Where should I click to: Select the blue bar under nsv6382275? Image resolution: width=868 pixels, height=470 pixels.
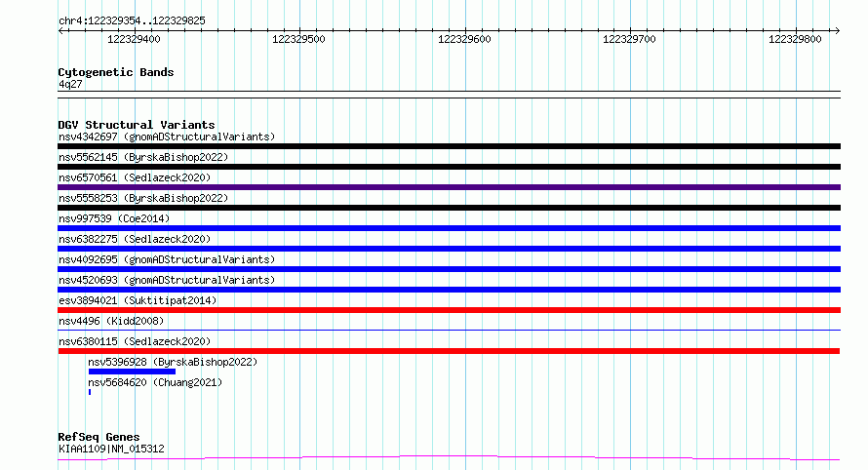[449, 249]
